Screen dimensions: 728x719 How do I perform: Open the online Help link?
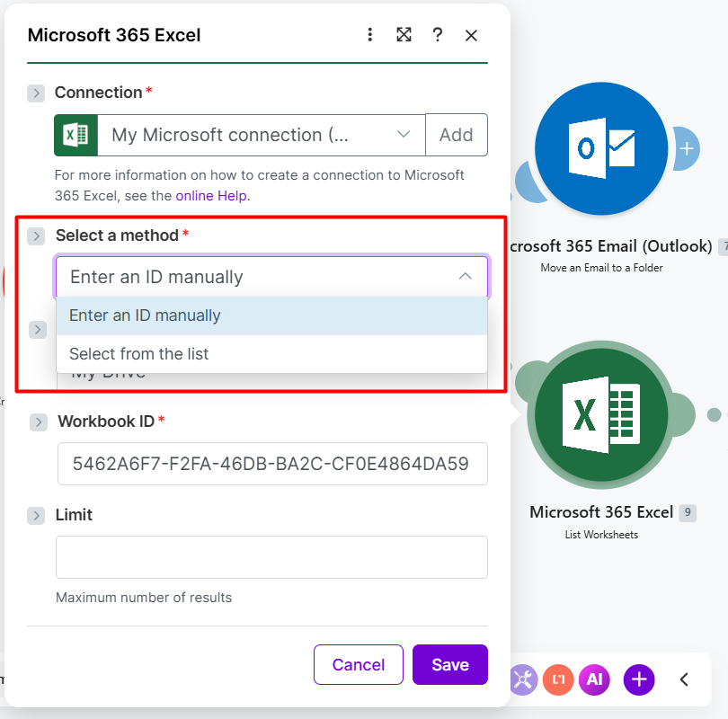tap(211, 196)
